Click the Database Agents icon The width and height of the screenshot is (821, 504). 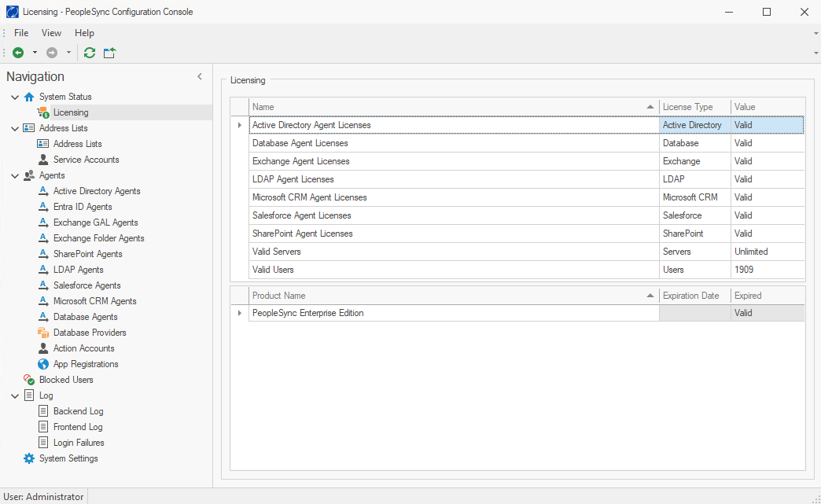click(43, 317)
